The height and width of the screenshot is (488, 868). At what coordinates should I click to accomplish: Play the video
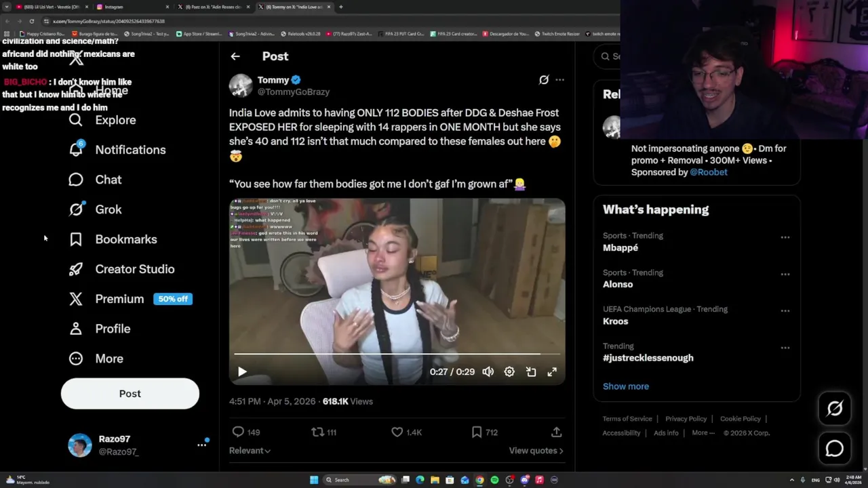pyautogui.click(x=242, y=371)
